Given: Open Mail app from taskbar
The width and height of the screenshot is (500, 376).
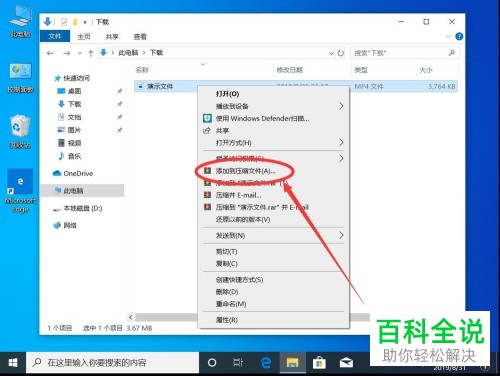Looking at the screenshot, I should 346,362.
